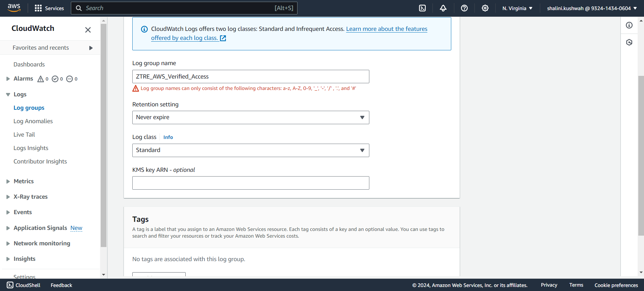Open the hexagon icon below the info panel icon
Viewport: 644px width, 291px height.
point(629,42)
